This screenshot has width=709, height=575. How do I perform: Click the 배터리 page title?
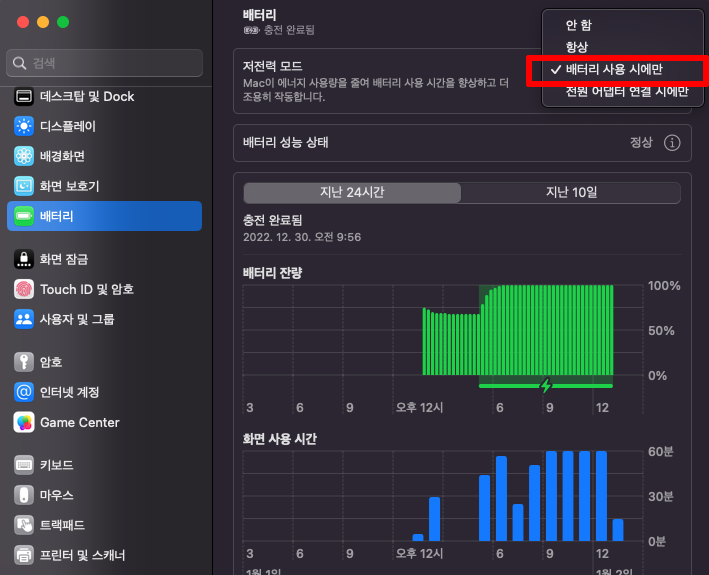(260, 15)
